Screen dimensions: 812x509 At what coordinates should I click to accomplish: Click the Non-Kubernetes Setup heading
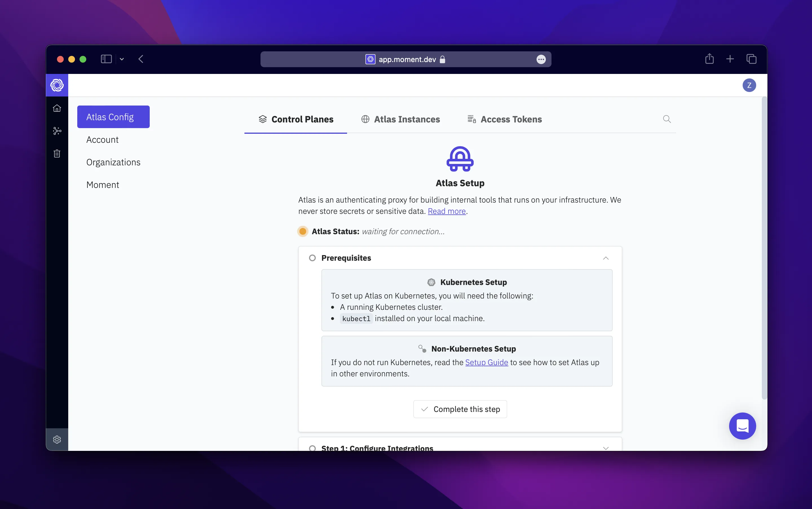click(x=473, y=349)
